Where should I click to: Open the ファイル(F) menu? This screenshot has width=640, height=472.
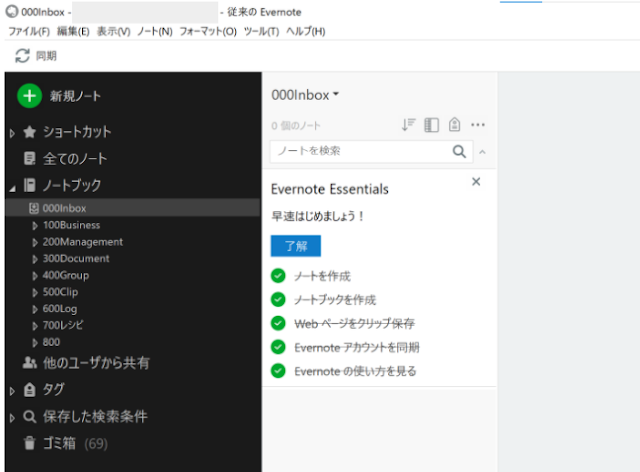tap(29, 31)
